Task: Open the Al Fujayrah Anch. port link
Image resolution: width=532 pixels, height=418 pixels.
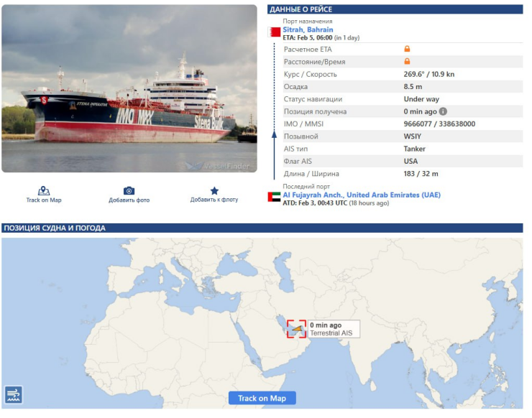Action: click(362, 195)
